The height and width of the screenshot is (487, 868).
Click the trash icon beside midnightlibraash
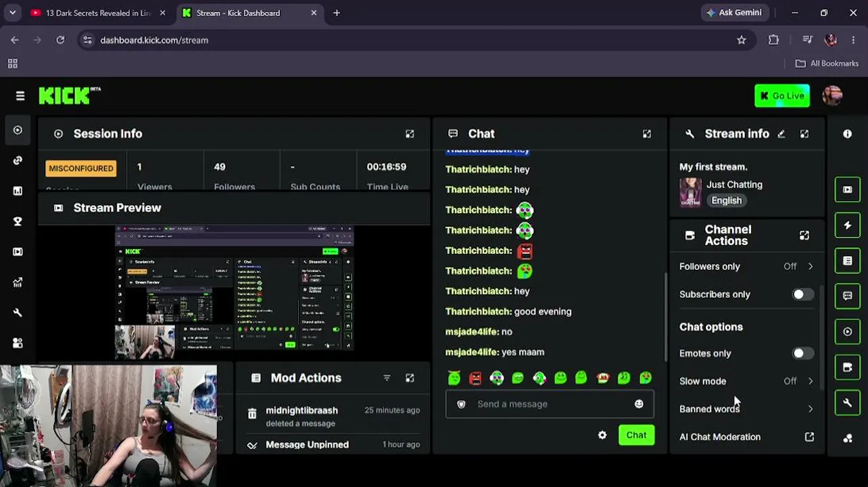pyautogui.click(x=252, y=414)
